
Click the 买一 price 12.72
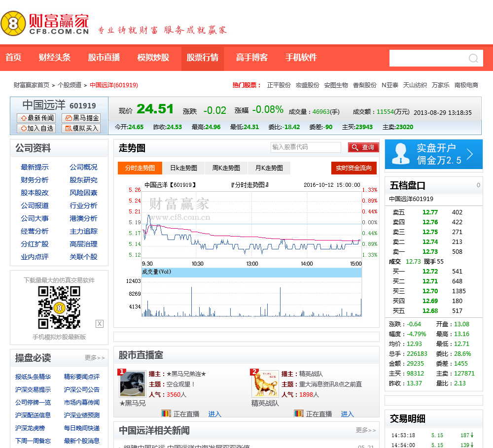point(430,272)
